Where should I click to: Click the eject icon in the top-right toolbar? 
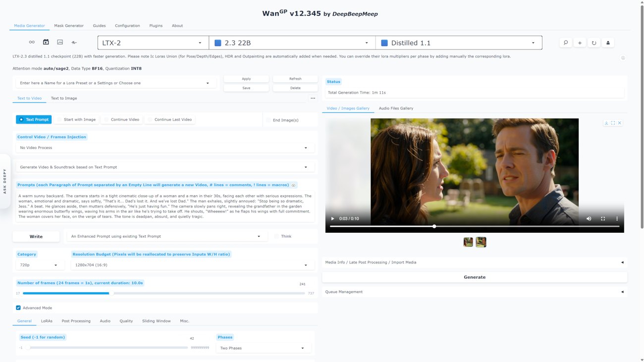[x=608, y=43]
